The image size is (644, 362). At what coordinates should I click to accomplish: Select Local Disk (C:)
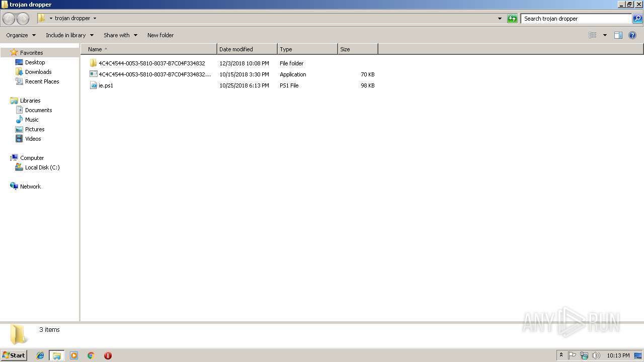point(42,167)
